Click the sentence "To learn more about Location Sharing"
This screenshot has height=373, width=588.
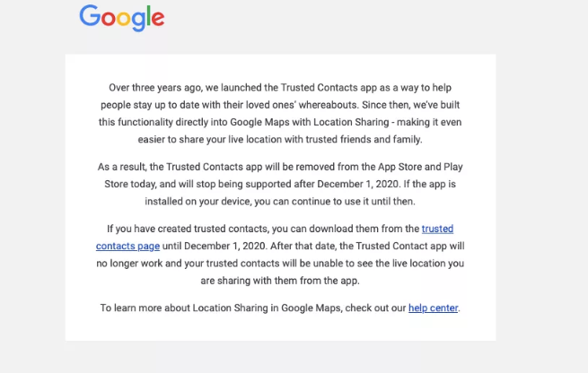(253, 308)
